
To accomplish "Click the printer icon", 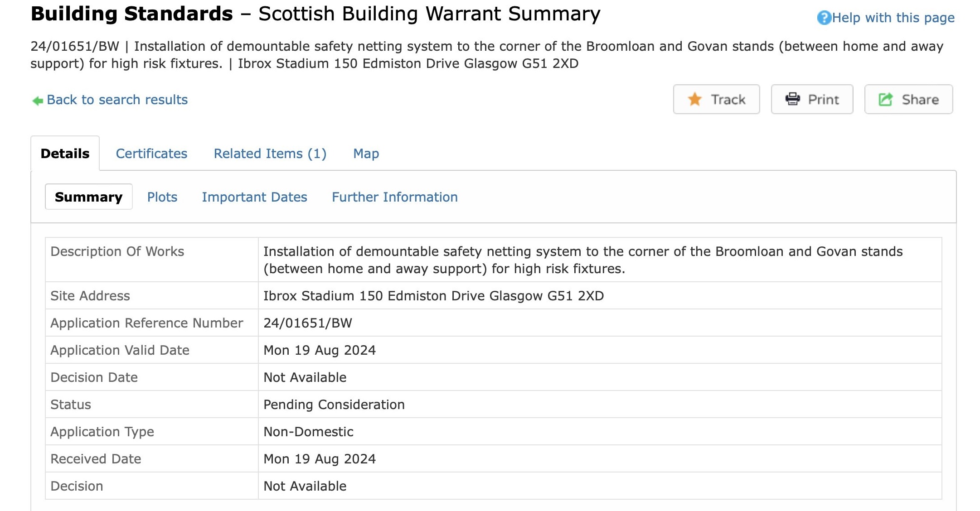I will [792, 99].
